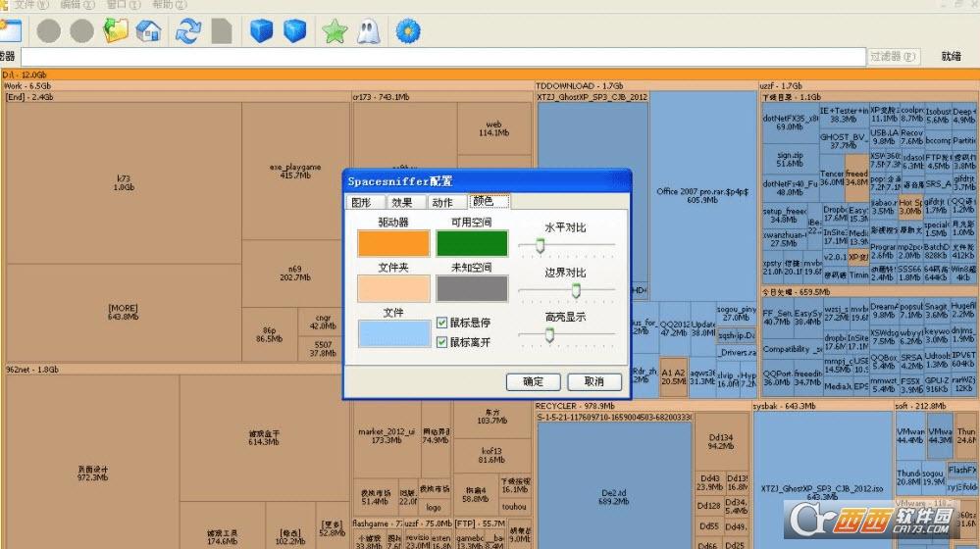Click the soft - 212.8Mb header

tap(936, 406)
